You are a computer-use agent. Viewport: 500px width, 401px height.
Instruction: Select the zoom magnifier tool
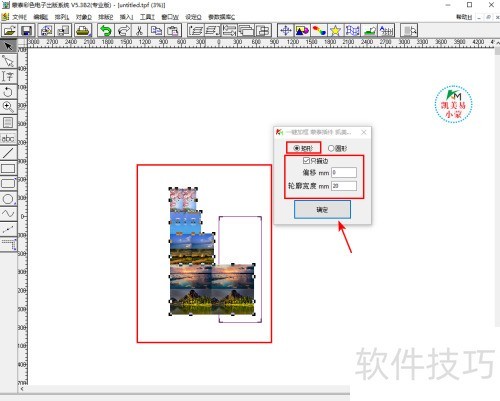[8, 107]
